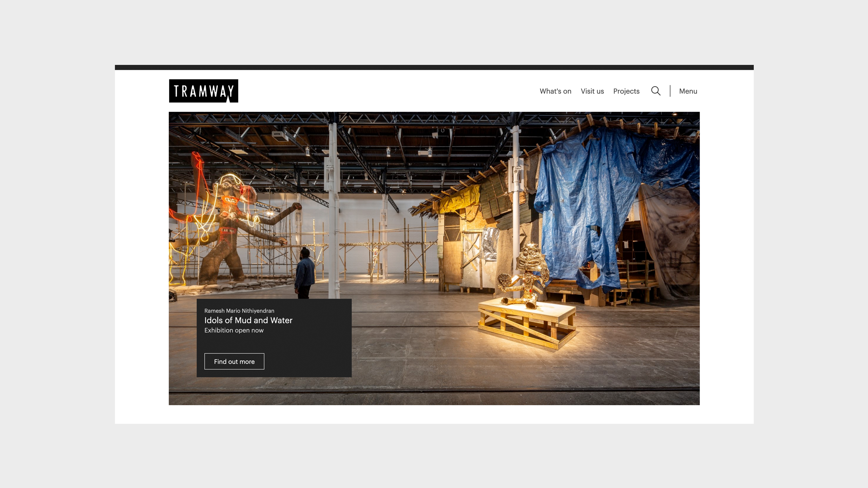The image size is (868, 488).
Task: Open Menu at the far right of header
Action: click(x=688, y=91)
